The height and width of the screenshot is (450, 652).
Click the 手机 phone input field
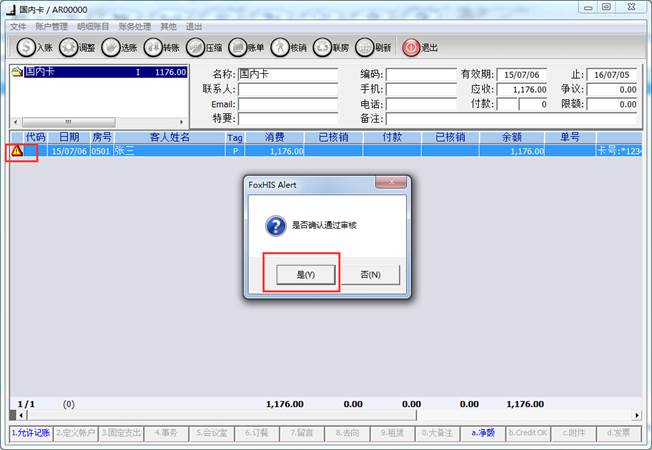pyautogui.click(x=420, y=90)
